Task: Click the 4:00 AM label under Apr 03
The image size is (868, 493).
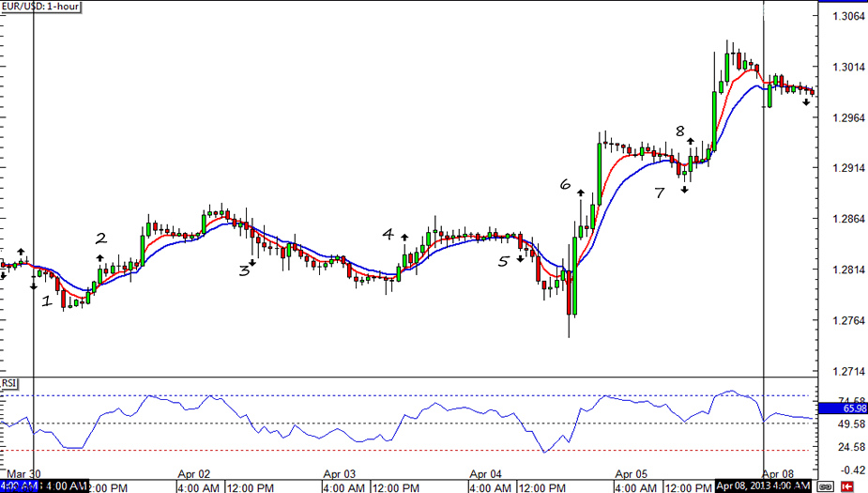Action: [x=344, y=488]
